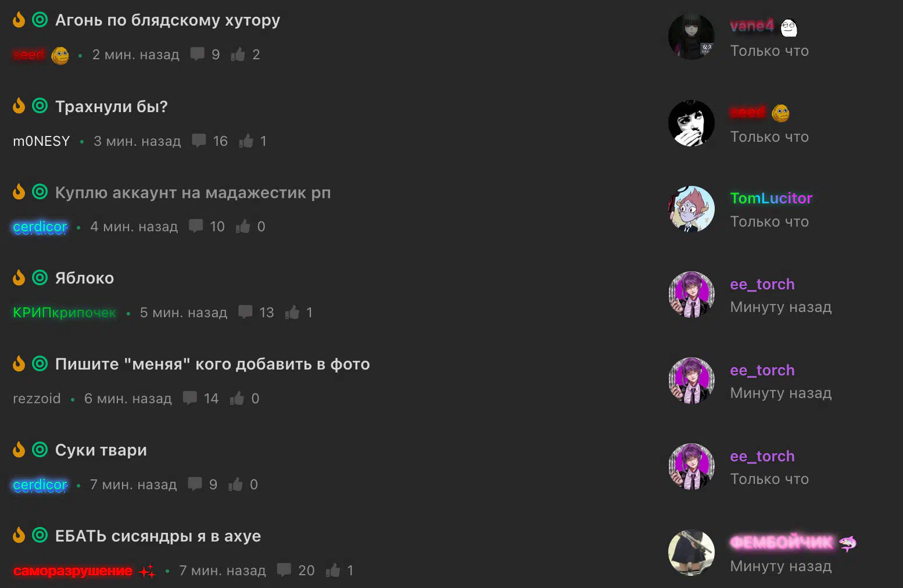Click flame icon beside "Агонь по блядскому хутору"
Screen dimensions: 903x588
(x=19, y=20)
